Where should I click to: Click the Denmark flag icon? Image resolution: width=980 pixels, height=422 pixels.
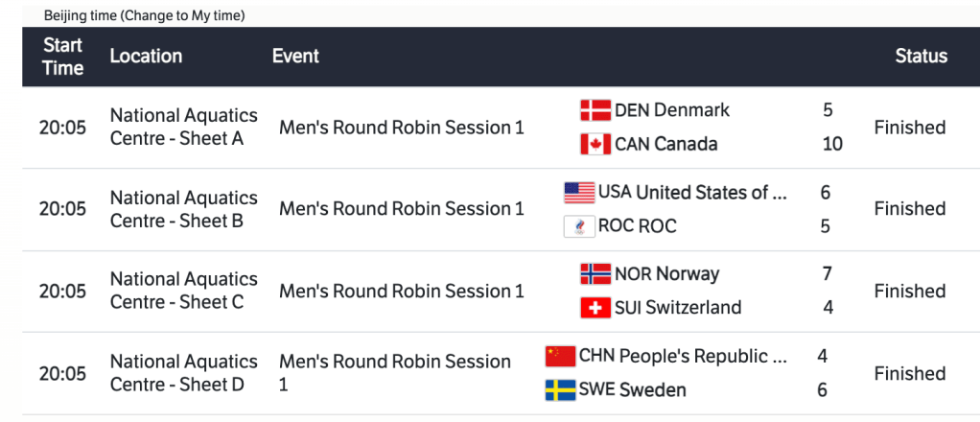595,110
